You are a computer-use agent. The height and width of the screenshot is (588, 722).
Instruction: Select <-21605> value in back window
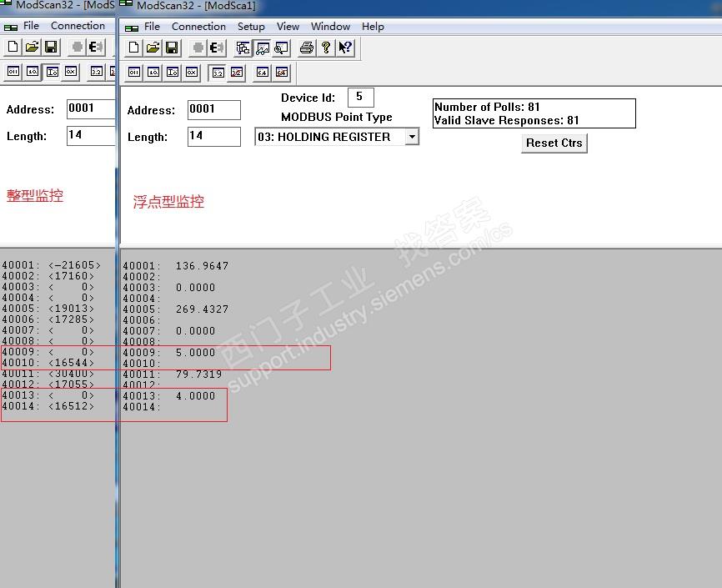pos(74,265)
